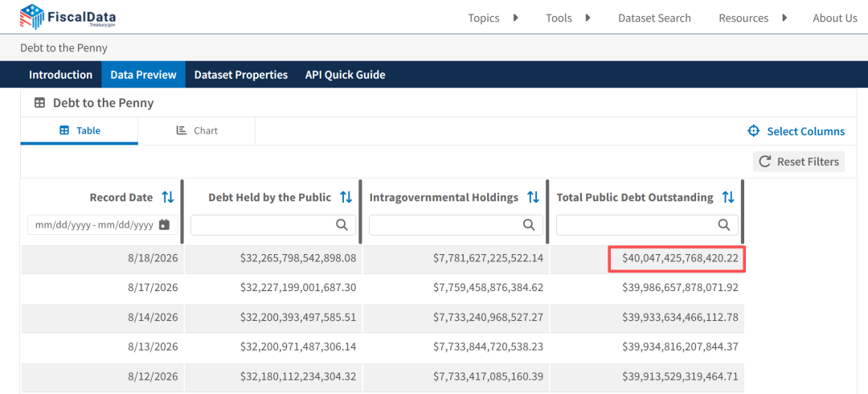Open the About Us link
This screenshot has width=868, height=394.
[x=835, y=18]
